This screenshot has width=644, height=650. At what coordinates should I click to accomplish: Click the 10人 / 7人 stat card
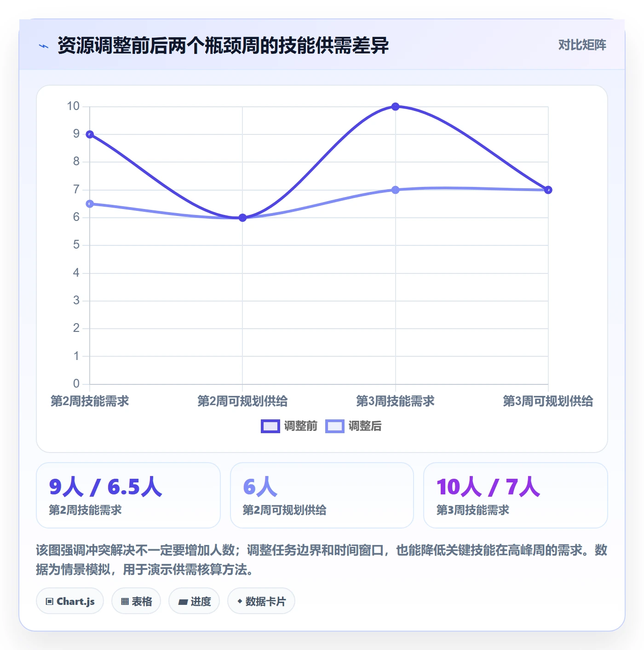[x=516, y=495]
